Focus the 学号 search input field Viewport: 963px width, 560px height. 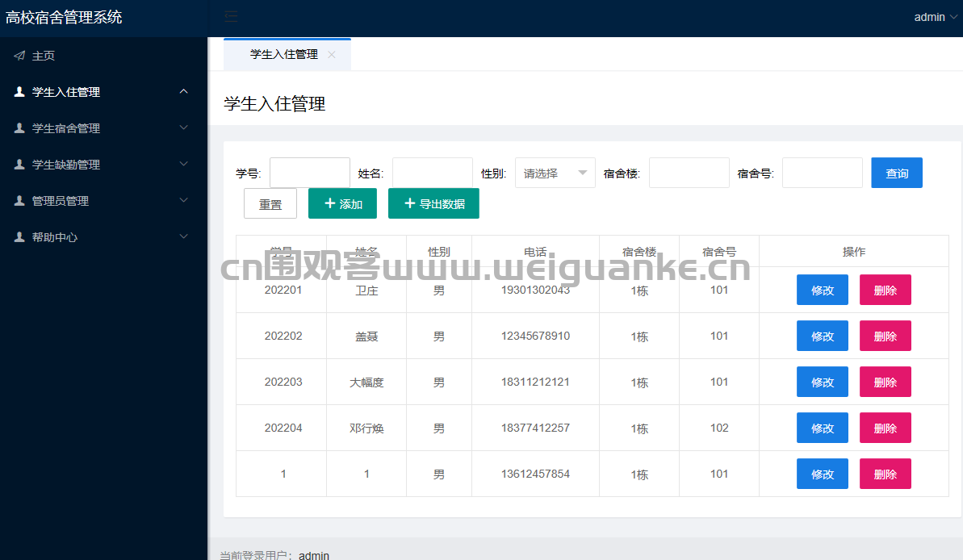point(309,173)
